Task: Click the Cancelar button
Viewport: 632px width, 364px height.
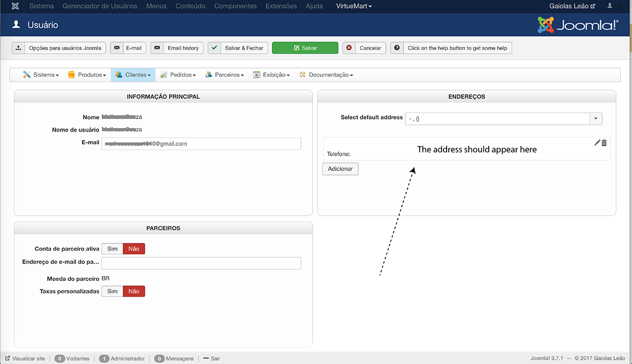Action: tap(364, 48)
